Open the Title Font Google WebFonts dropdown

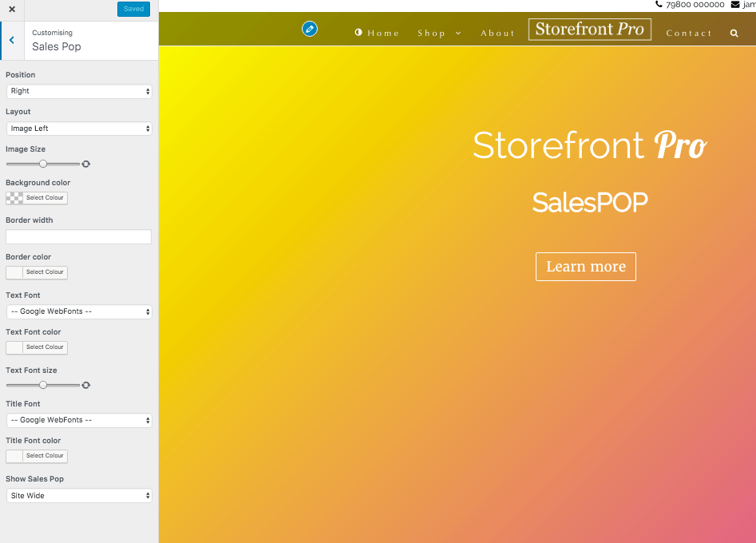79,420
